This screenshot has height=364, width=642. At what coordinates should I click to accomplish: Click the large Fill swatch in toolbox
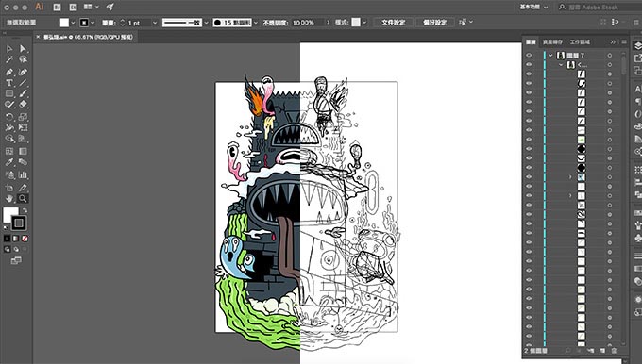[x=9, y=214]
